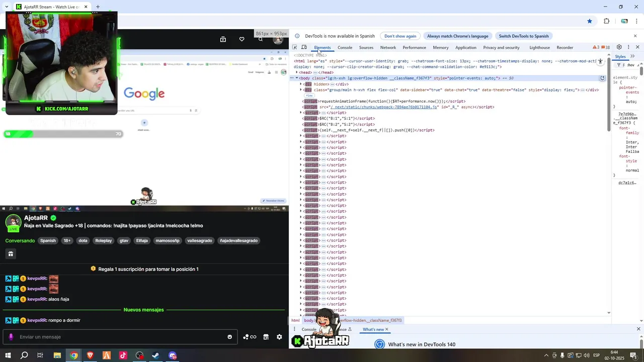Select the What's new drawer tab
The height and width of the screenshot is (362, 644).
[373, 329]
